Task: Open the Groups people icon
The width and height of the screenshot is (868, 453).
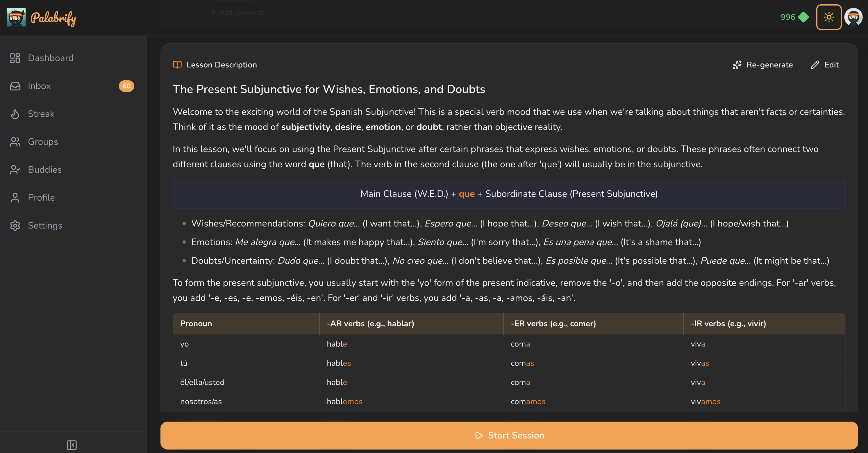Action: [x=15, y=142]
